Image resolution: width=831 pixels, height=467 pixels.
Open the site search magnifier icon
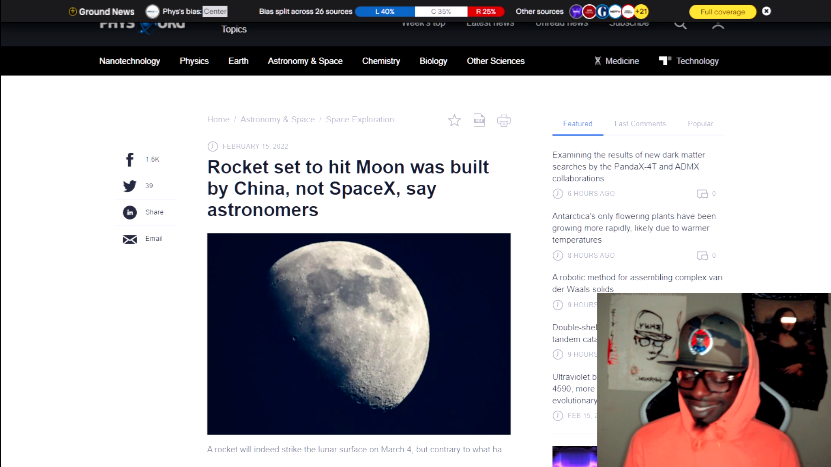680,24
